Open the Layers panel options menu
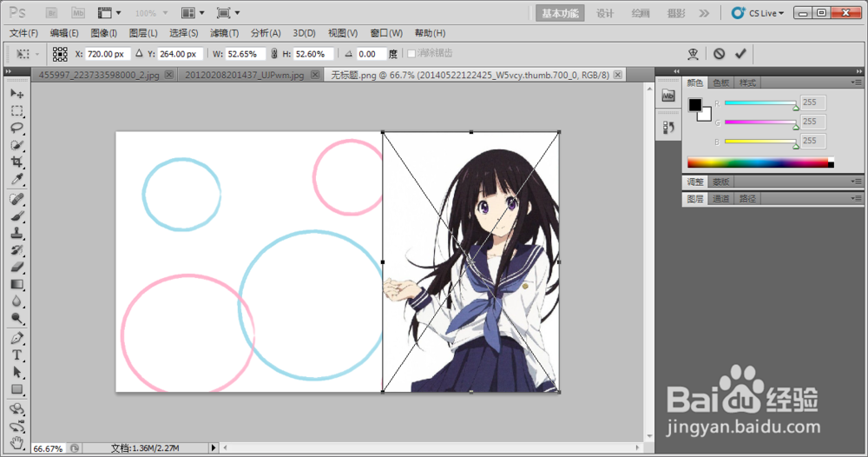Screen dimensions: 868x457 click(857, 198)
